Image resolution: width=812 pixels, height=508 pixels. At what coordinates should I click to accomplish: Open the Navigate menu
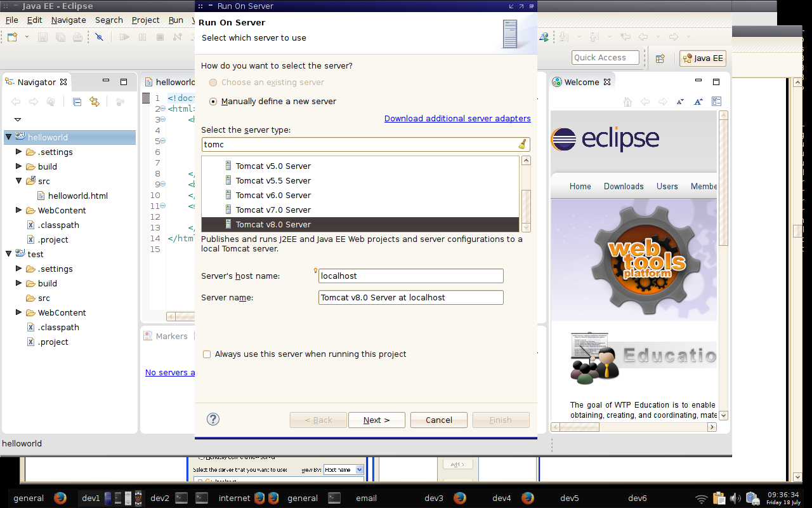point(69,20)
